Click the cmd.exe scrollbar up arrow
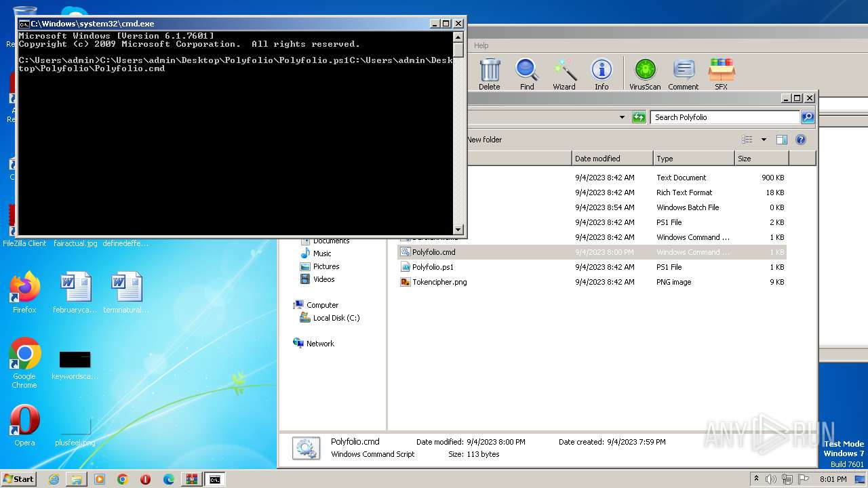The width and height of the screenshot is (868, 488). (458, 37)
